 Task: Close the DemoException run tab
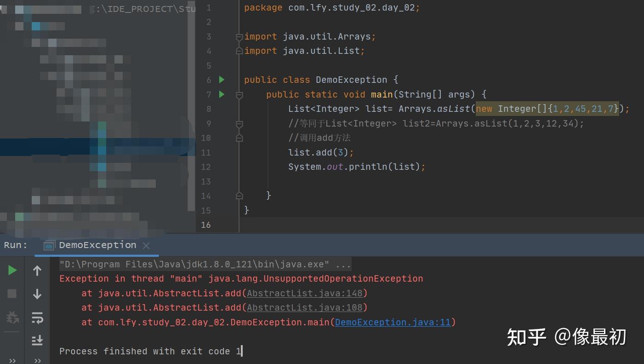coord(146,245)
